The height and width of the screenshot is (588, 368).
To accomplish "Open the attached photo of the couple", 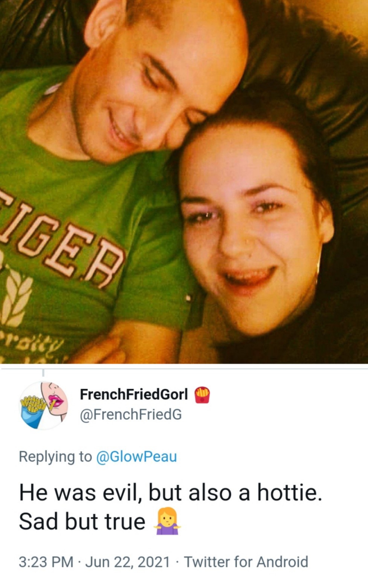I will (x=184, y=182).
